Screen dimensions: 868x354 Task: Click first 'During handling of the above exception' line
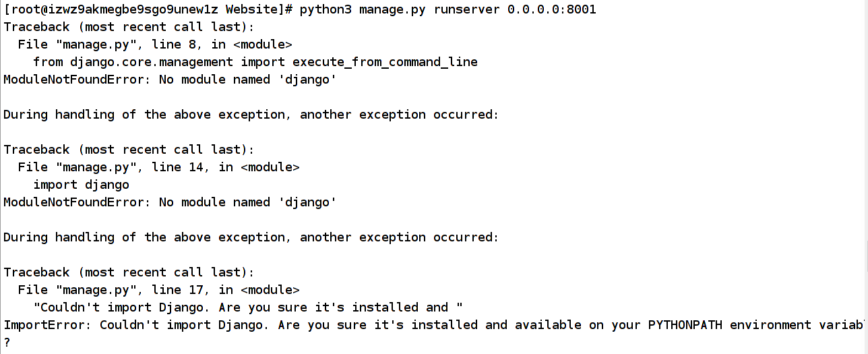coord(251,115)
